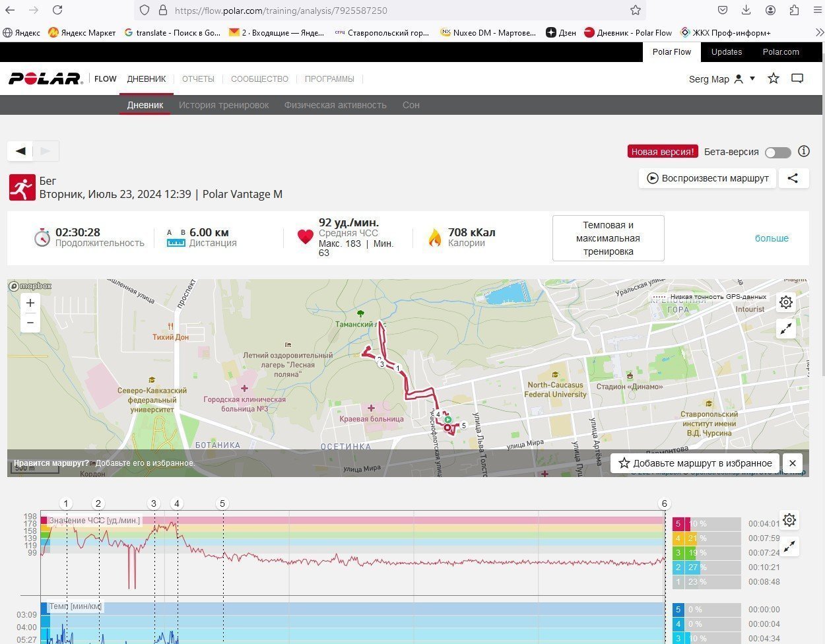Open the СООБЩЕСТВО menu item
Image resolution: width=825 pixels, height=644 pixels.
click(259, 79)
